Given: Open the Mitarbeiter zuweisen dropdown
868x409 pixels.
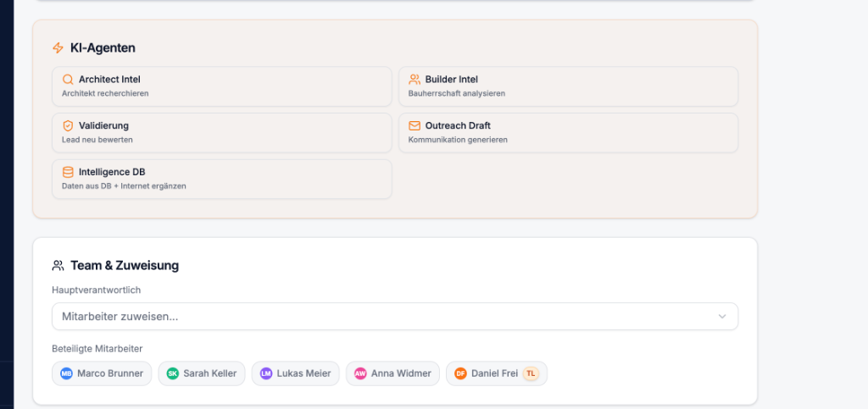Looking at the screenshot, I should pos(395,317).
